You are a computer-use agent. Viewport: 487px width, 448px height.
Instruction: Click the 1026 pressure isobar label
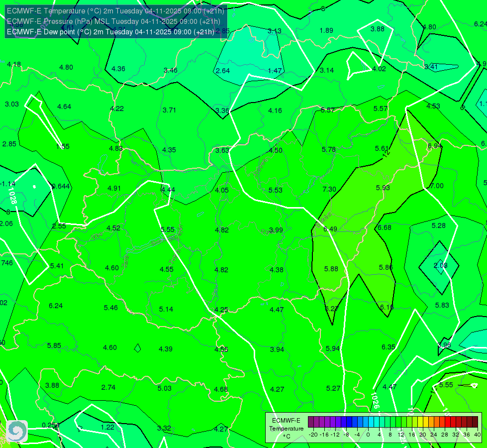375,401
